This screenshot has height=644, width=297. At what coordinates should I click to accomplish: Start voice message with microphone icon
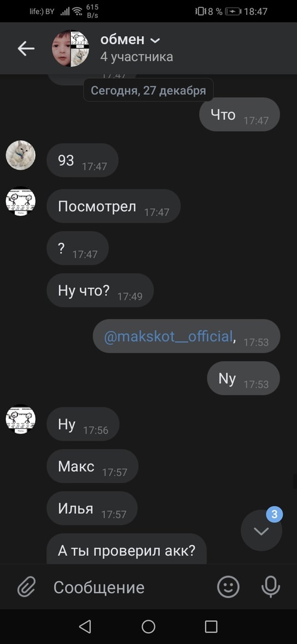pos(271,587)
